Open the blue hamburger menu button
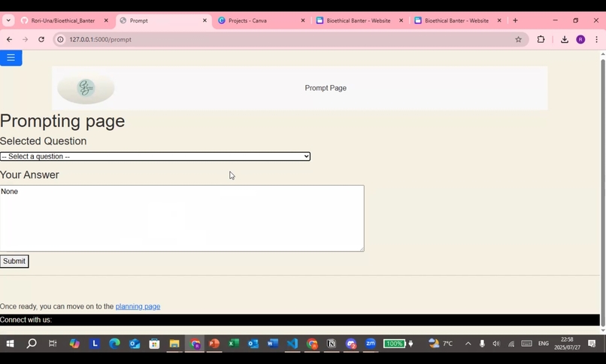The image size is (606, 364). pyautogui.click(x=11, y=58)
